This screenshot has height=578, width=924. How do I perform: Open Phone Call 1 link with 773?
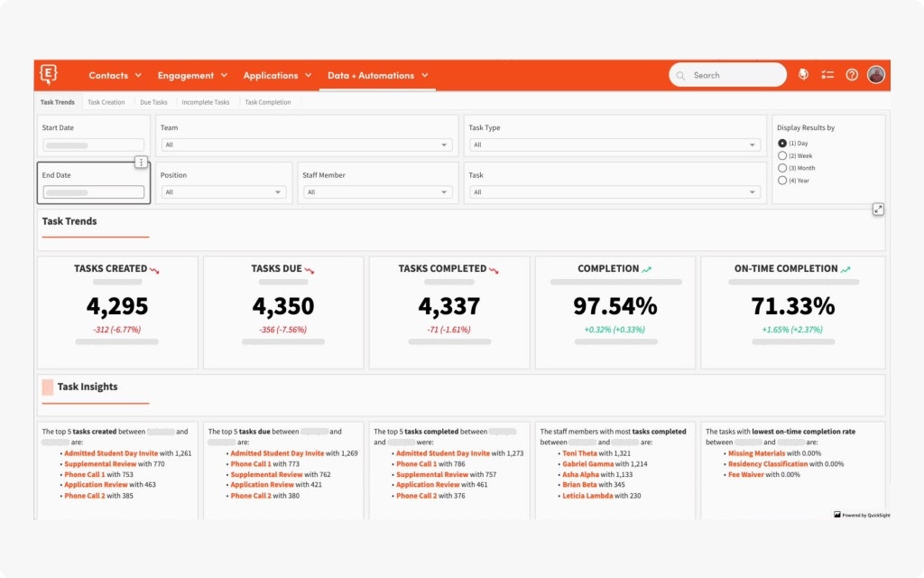(x=251, y=464)
